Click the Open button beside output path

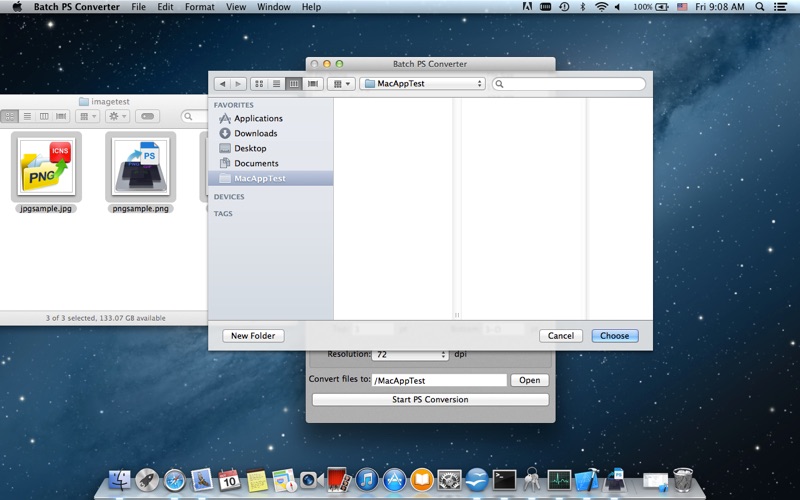coord(530,380)
